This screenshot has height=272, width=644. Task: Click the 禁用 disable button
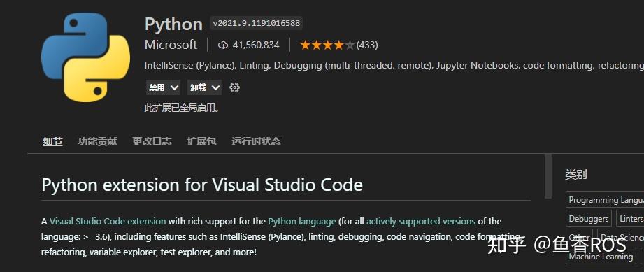157,87
